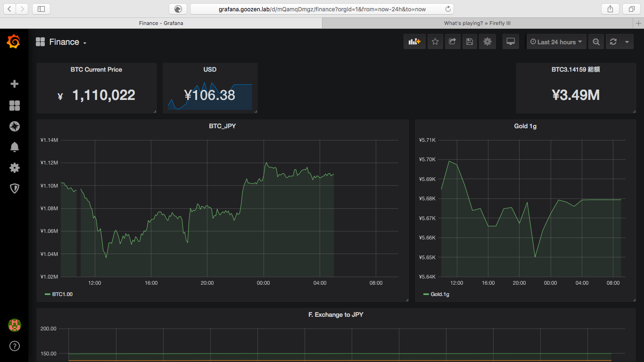Star the Finance dashboard as favorite
This screenshot has width=644, height=362.
tap(435, 41)
